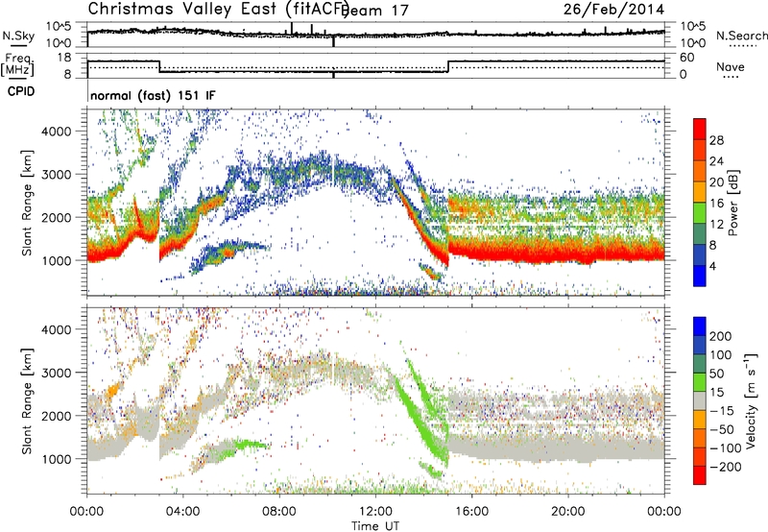Click the '28' tick on the power colorbar
The width and height of the screenshot is (768, 532).
pos(716,140)
